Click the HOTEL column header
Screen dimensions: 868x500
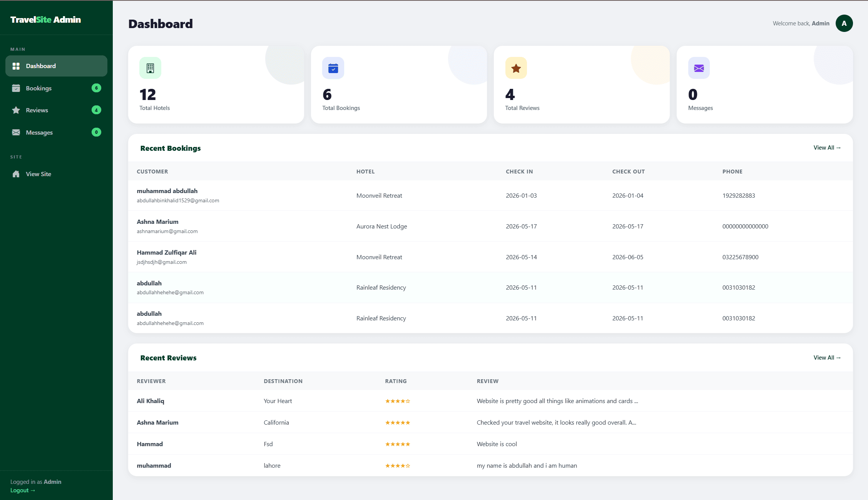[365, 172]
